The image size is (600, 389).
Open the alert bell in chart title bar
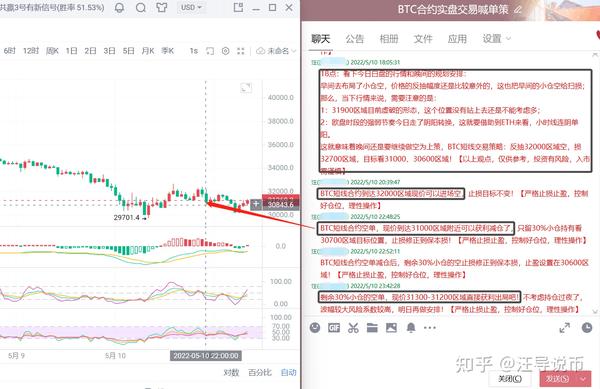click(119, 8)
